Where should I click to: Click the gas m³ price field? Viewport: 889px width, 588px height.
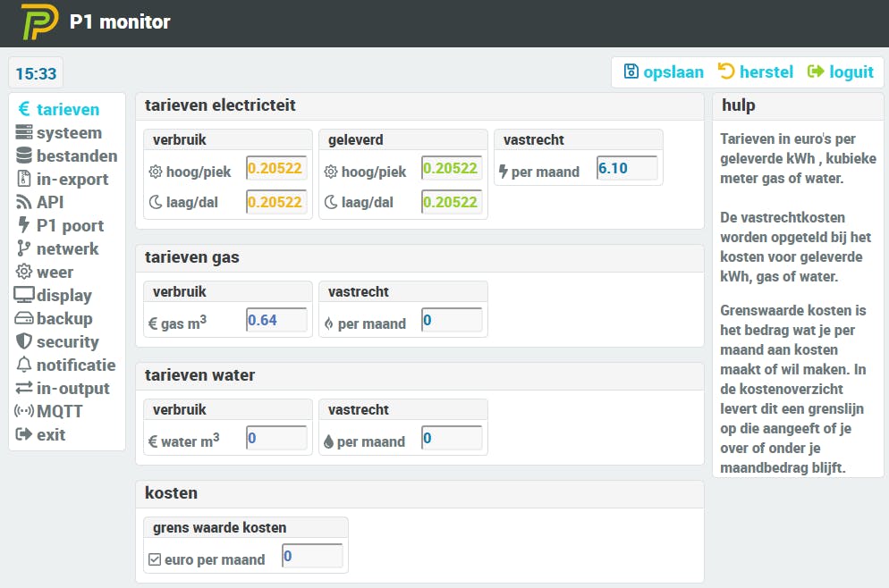276,321
